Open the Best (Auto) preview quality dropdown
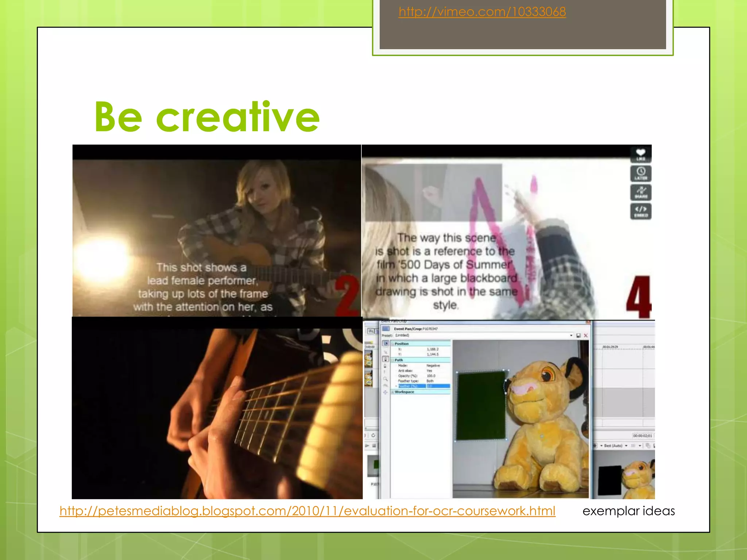Viewport: 747px width, 560px height. [x=626, y=446]
